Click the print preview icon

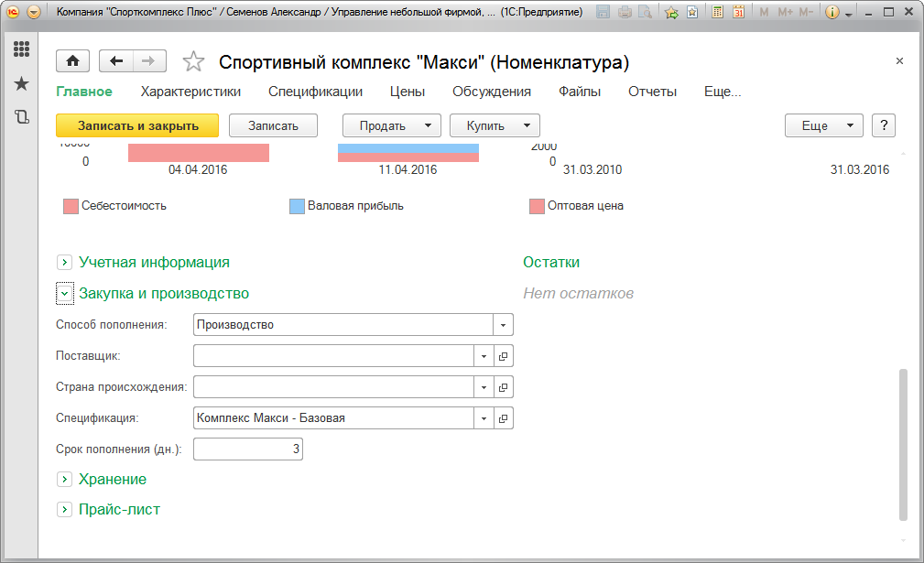point(646,12)
